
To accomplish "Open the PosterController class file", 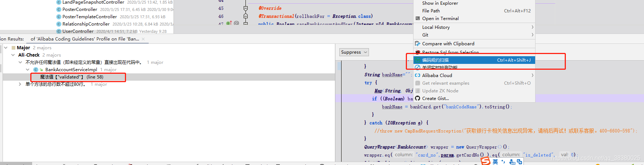I will pyautogui.click(x=80, y=9).
